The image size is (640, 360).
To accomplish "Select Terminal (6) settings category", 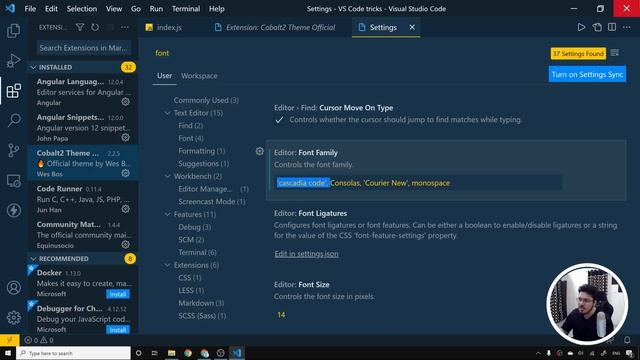I will coord(197,252).
